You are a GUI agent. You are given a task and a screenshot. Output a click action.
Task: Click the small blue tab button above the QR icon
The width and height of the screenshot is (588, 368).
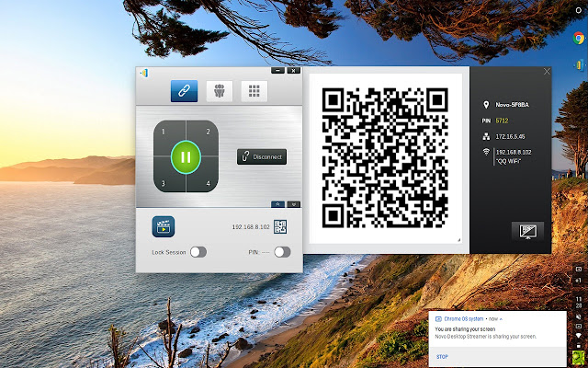pyautogui.click(x=277, y=204)
